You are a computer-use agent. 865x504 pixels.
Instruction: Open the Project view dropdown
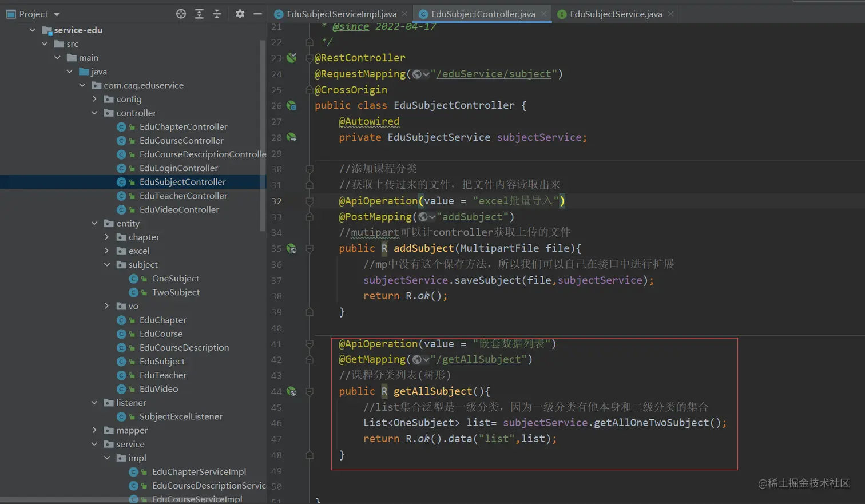57,14
